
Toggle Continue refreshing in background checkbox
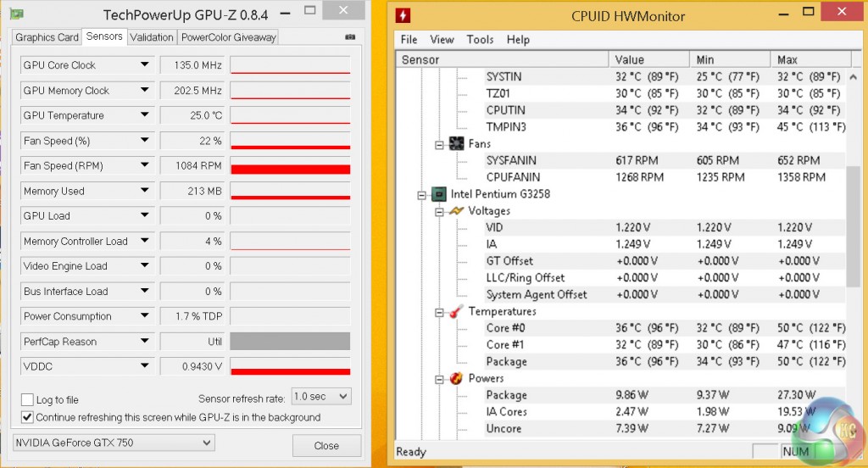27,417
